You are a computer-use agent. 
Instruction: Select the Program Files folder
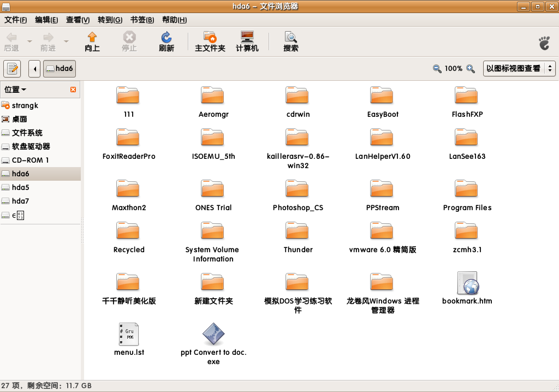(x=466, y=189)
